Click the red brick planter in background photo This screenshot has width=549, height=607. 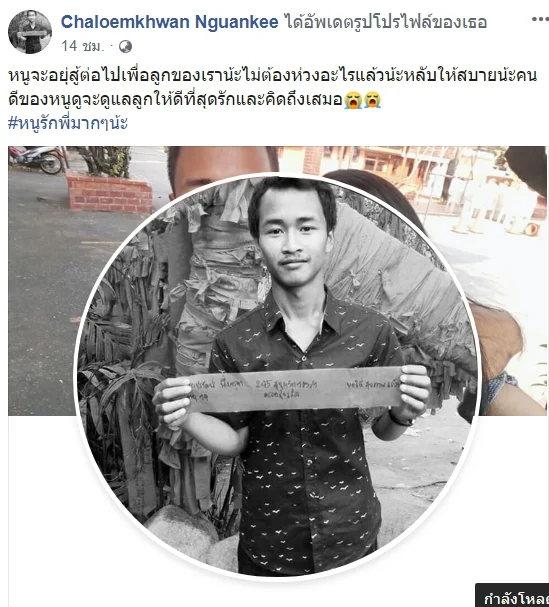click(110, 193)
